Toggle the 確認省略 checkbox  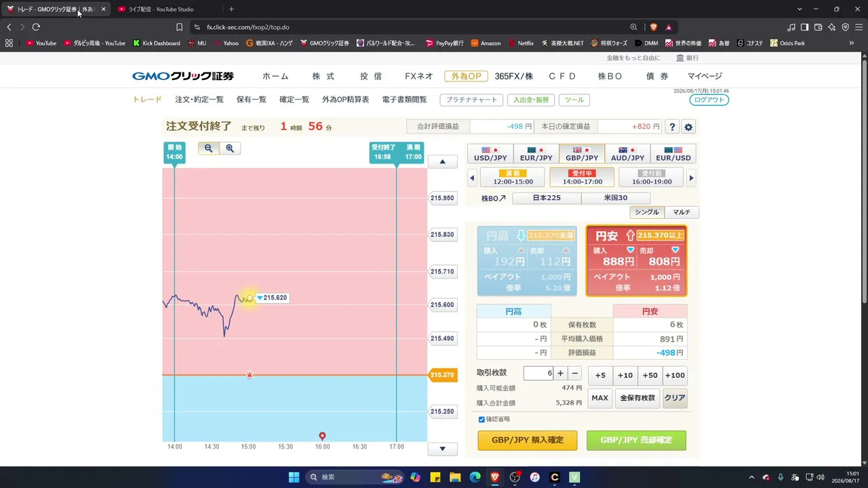[481, 420]
